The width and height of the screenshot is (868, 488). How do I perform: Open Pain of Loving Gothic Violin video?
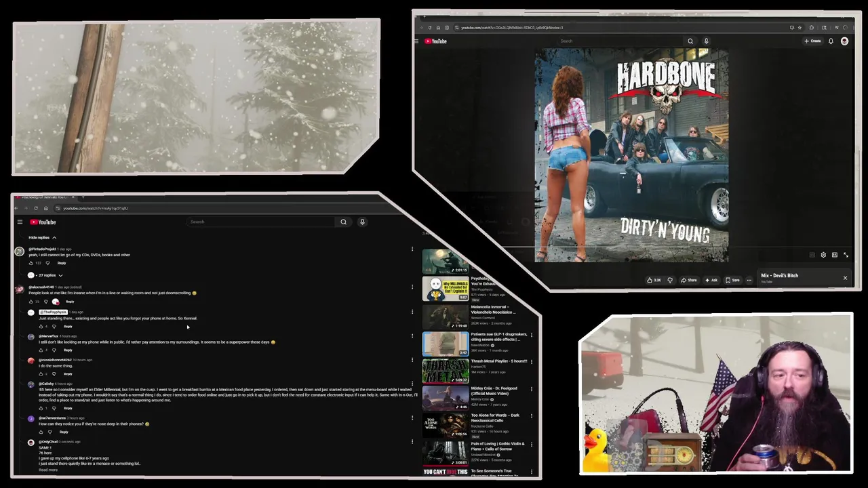(445, 453)
